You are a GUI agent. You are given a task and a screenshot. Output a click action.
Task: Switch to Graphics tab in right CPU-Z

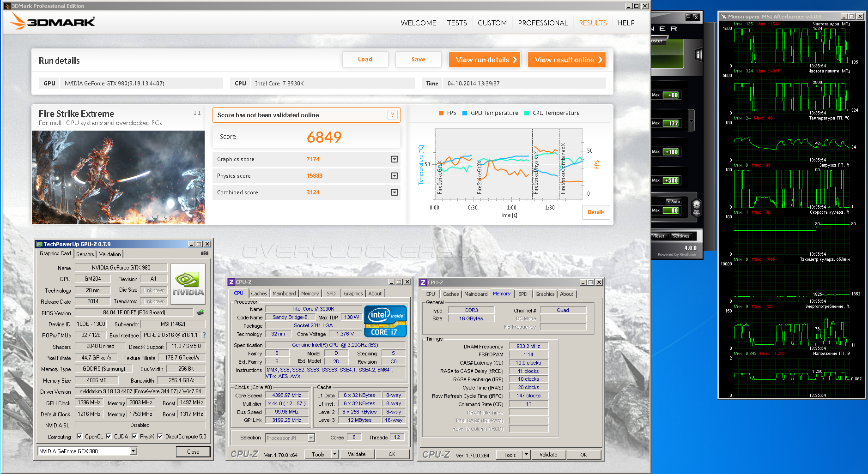(x=545, y=294)
